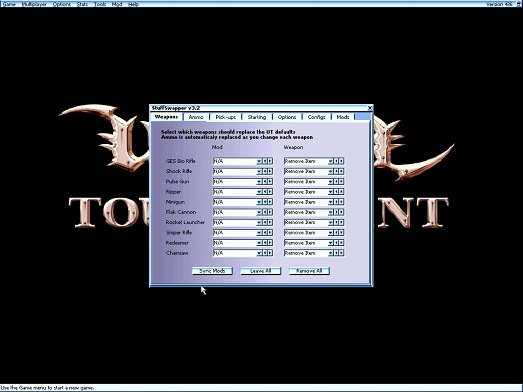Click the Remove All button
The height and width of the screenshot is (392, 523).
(309, 271)
